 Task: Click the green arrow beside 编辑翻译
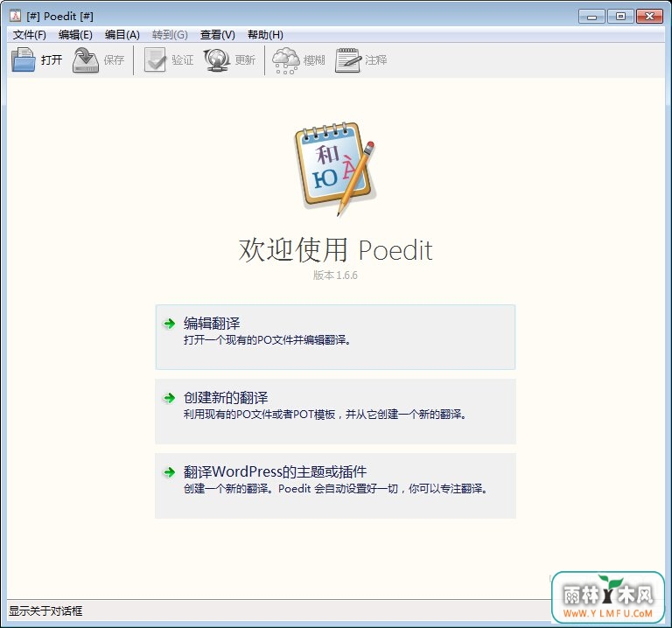169,324
